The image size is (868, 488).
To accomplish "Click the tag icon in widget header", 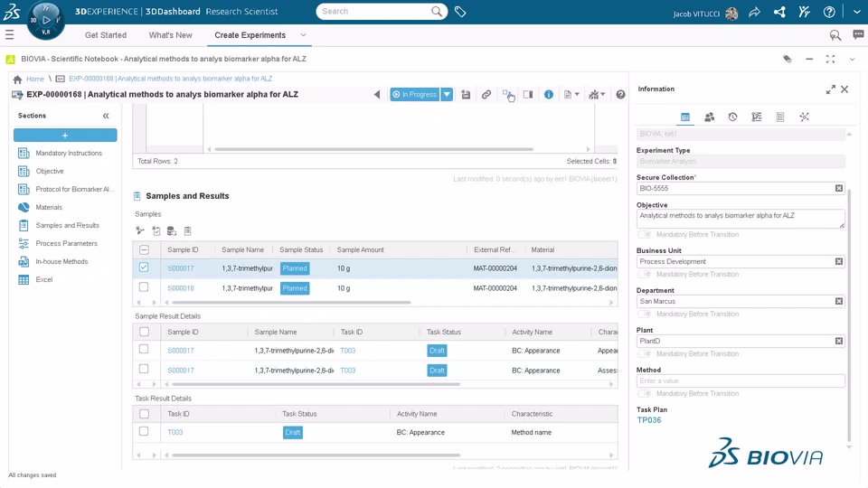I will click(x=788, y=59).
